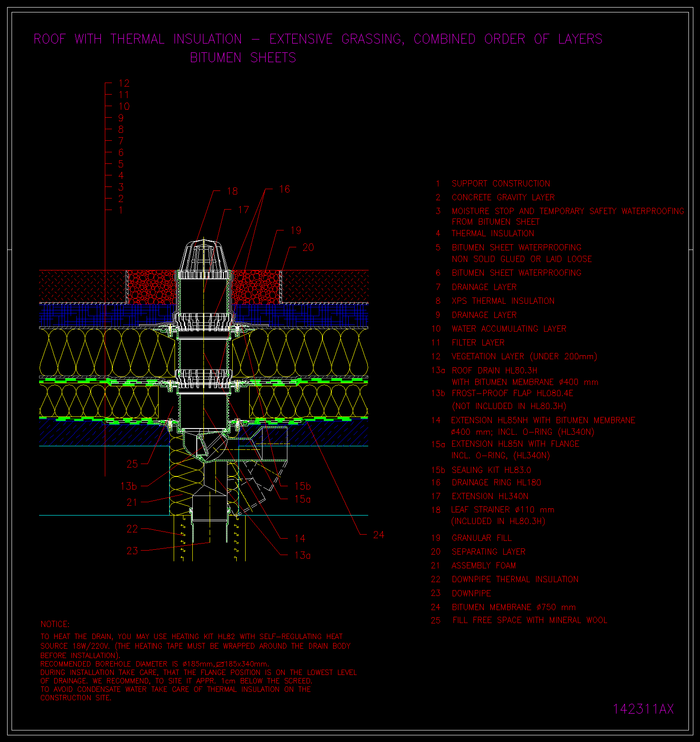The height and width of the screenshot is (742, 700).
Task: Click callout label '15b' beside the drain section
Action: [x=302, y=486]
